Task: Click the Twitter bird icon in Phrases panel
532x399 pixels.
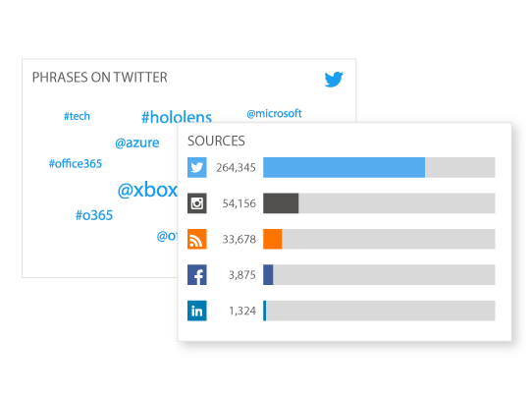Action: coord(334,80)
